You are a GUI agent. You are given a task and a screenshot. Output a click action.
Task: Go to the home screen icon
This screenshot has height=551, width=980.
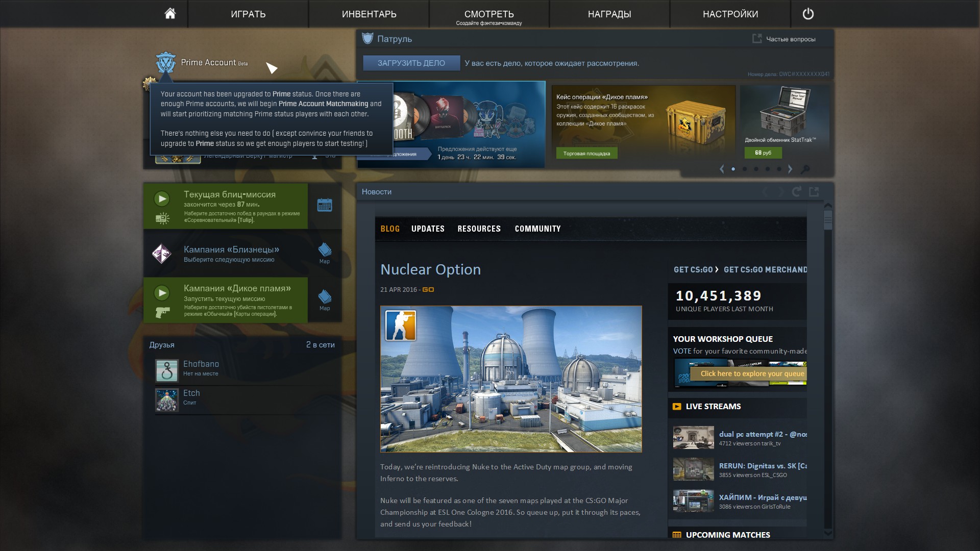(x=170, y=13)
